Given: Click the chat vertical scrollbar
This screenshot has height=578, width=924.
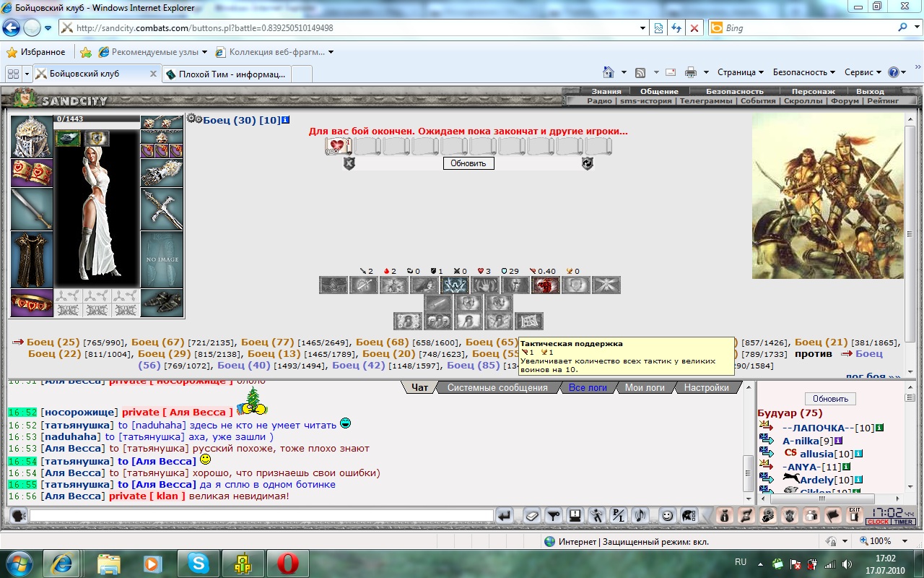Looking at the screenshot, I should click(x=749, y=444).
